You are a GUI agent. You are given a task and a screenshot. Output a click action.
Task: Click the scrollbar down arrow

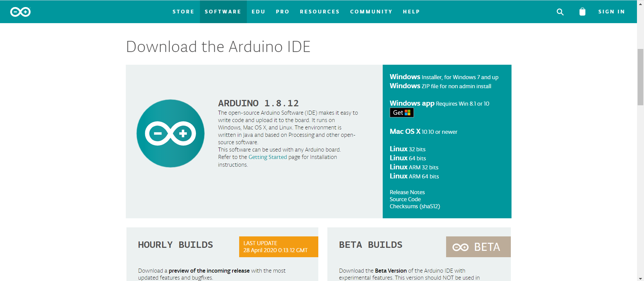(640, 278)
